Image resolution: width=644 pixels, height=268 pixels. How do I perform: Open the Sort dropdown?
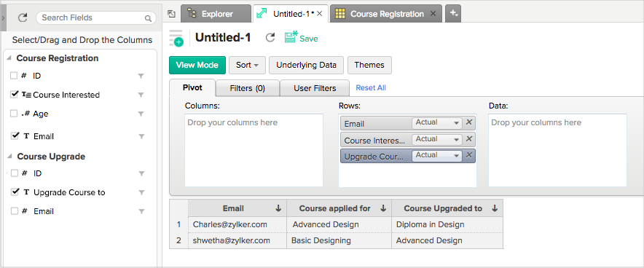[x=247, y=65]
